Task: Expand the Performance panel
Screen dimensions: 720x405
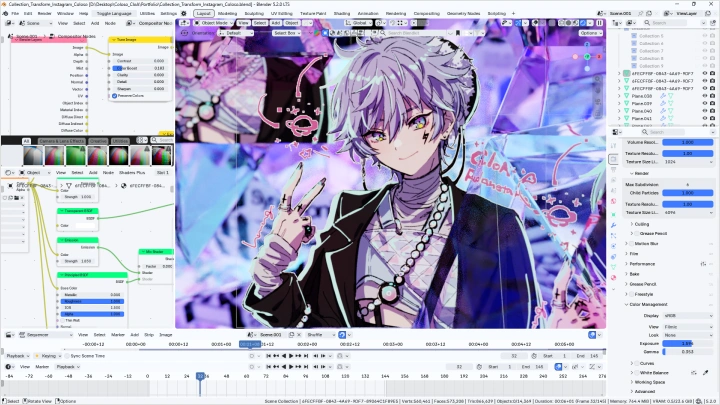Action: 642,264
